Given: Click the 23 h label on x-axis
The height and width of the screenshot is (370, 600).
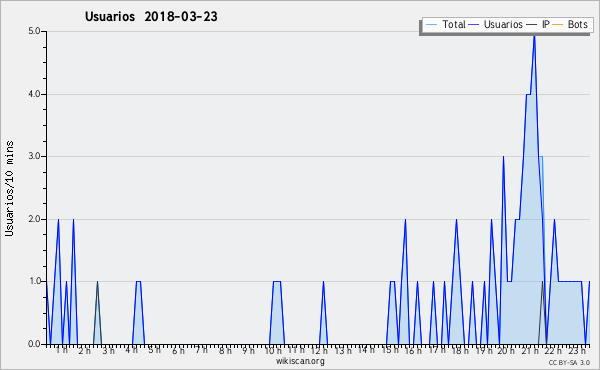Looking at the screenshot, I should point(577,350).
